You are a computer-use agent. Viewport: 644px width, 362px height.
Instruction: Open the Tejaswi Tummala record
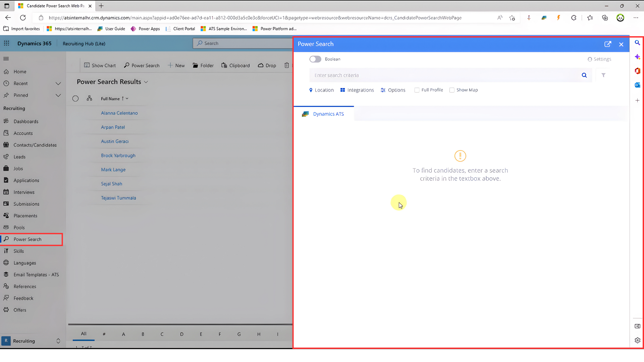pos(119,198)
